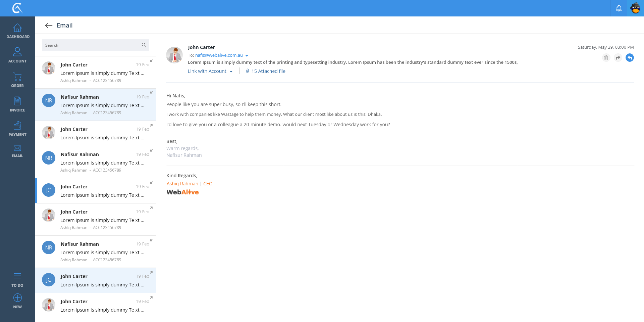
Task: Expand recipient details arrow beside email address
Action: click(247, 56)
